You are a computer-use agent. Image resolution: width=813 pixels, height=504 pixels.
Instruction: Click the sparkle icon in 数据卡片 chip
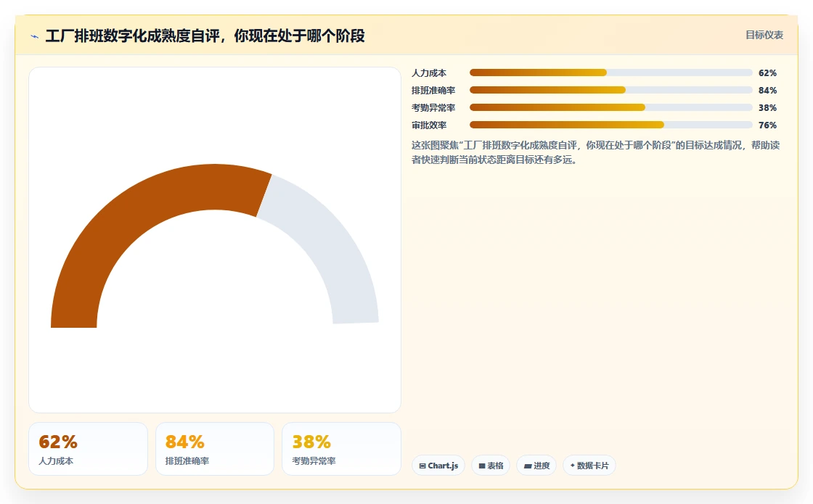coord(573,465)
